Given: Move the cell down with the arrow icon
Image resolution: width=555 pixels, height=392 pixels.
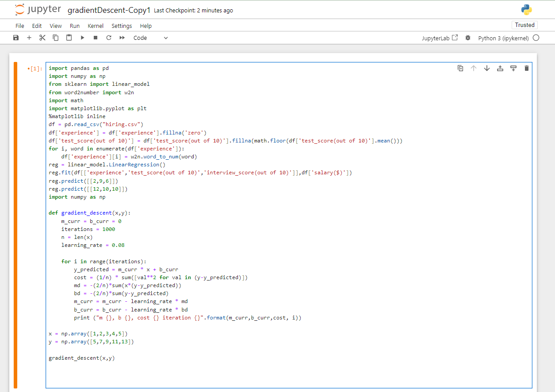Looking at the screenshot, I should point(487,68).
